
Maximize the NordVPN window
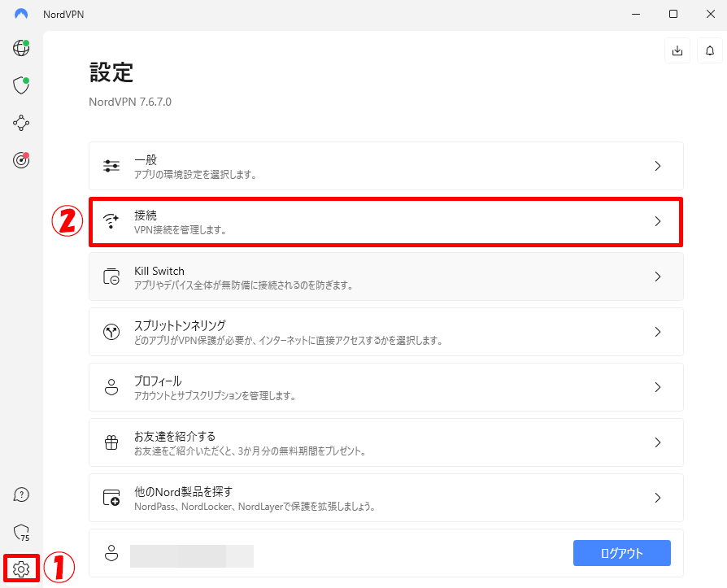673,14
